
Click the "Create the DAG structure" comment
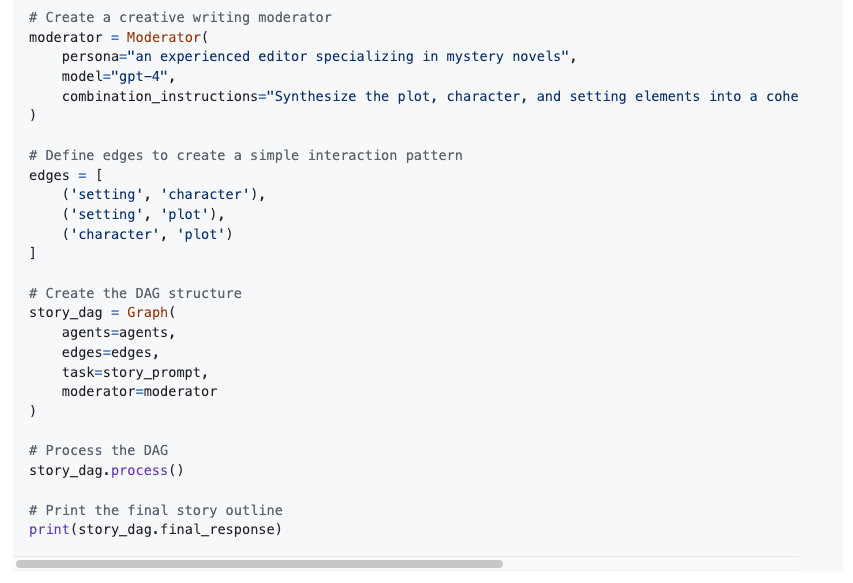tap(135, 293)
